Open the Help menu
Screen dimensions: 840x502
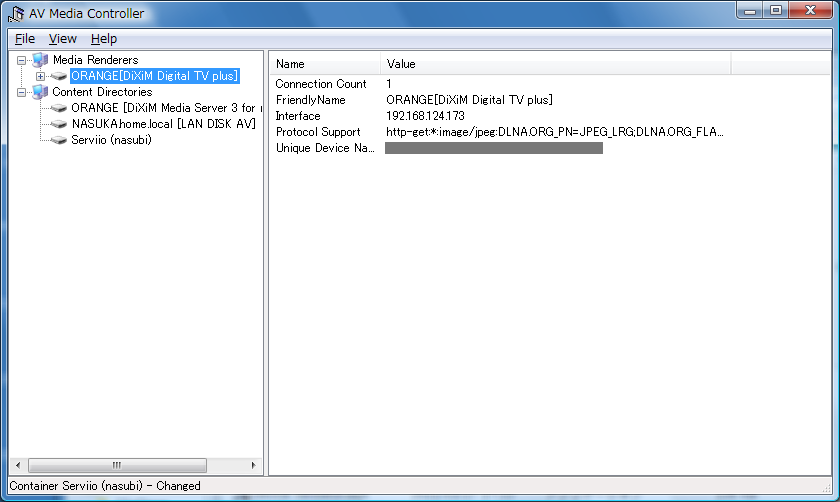tap(103, 38)
